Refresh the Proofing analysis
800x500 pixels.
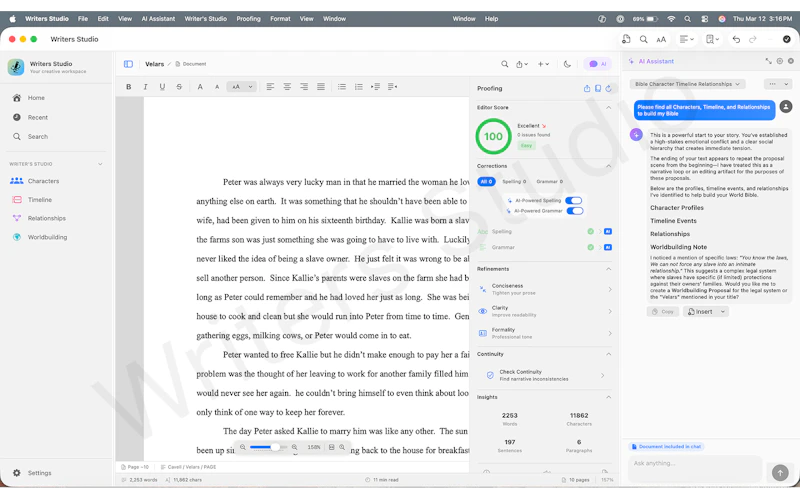coord(609,88)
